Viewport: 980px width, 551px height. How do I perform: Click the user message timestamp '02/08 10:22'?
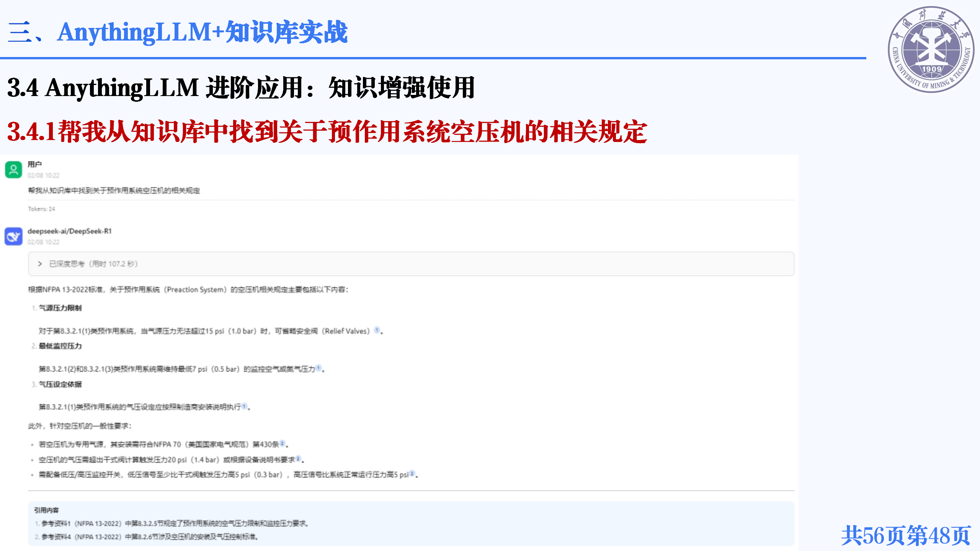pyautogui.click(x=43, y=175)
